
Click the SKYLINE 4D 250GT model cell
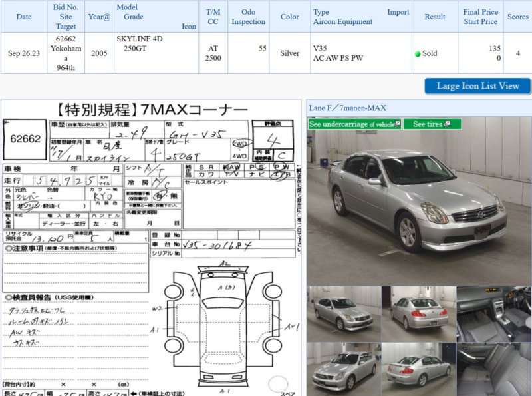pos(140,44)
